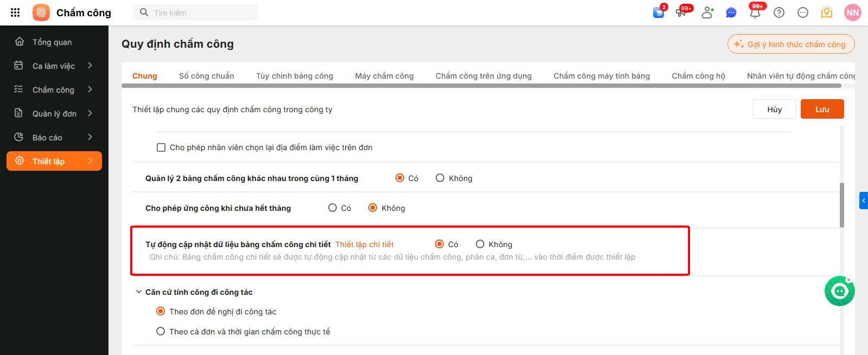The height and width of the screenshot is (355, 868).
Task: Choose Theo cả đơn và thời gian chấm công thực tế
Action: 161,331
